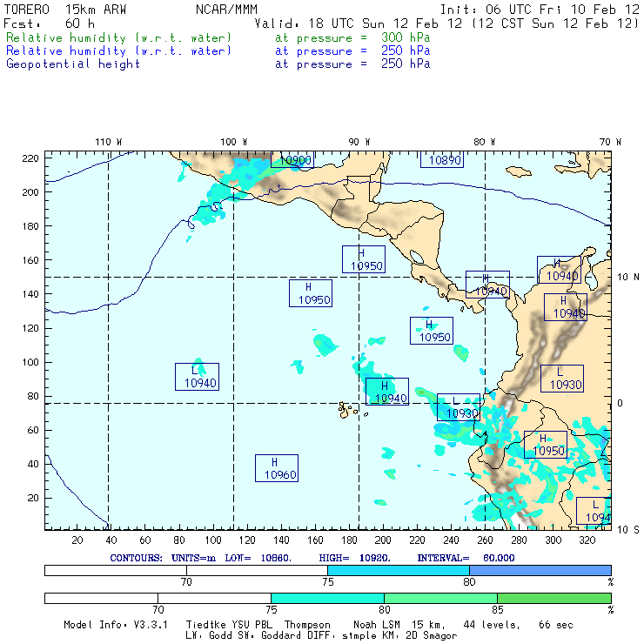
Task: Click the '85' label under lower colorbar
Action: click(498, 610)
